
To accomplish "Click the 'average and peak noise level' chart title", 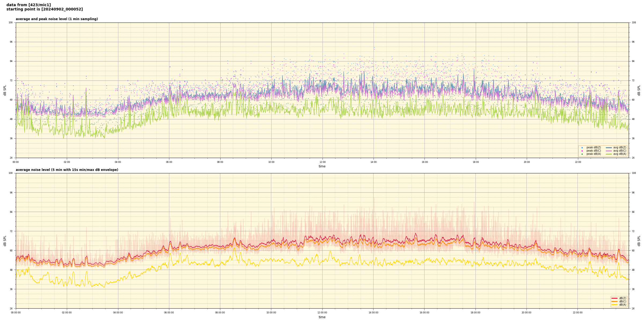I will click(57, 19).
